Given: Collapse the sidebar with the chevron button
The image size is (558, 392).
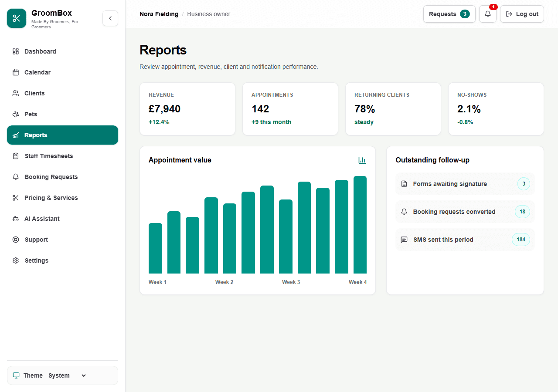Looking at the screenshot, I should tap(110, 18).
